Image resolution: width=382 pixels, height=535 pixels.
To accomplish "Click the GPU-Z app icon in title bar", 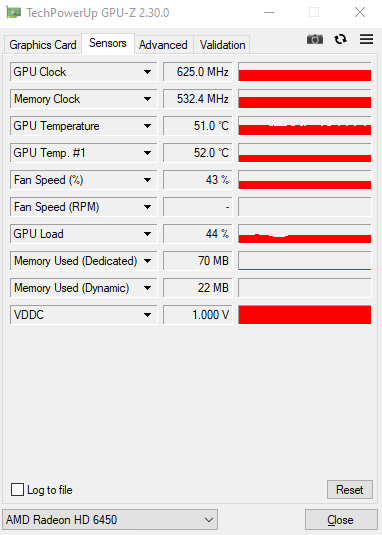I will tap(14, 13).
